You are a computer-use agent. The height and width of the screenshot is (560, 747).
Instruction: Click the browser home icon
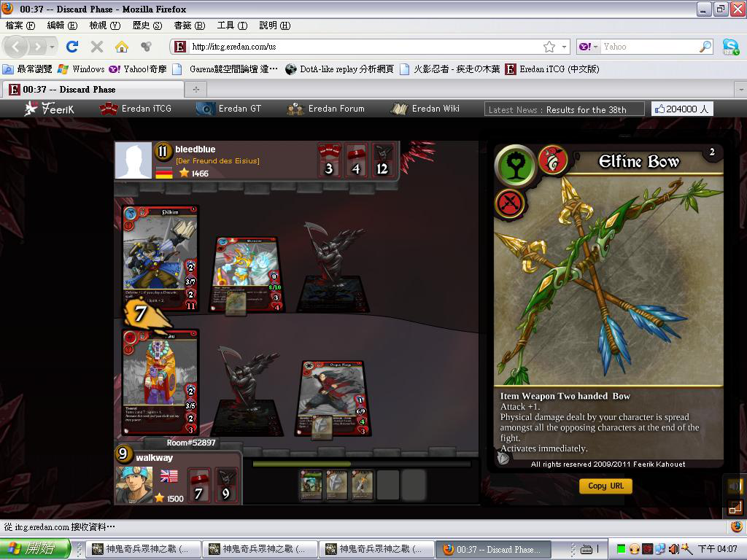(x=122, y=47)
